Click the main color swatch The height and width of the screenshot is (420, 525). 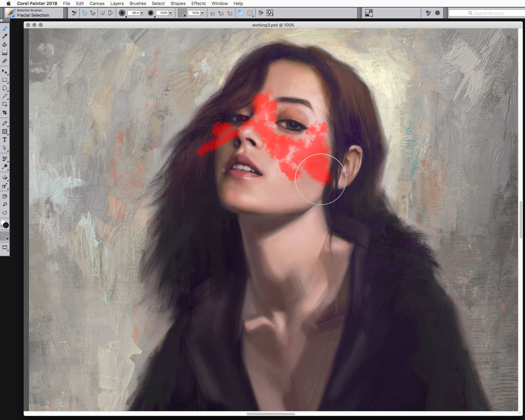coord(6,225)
